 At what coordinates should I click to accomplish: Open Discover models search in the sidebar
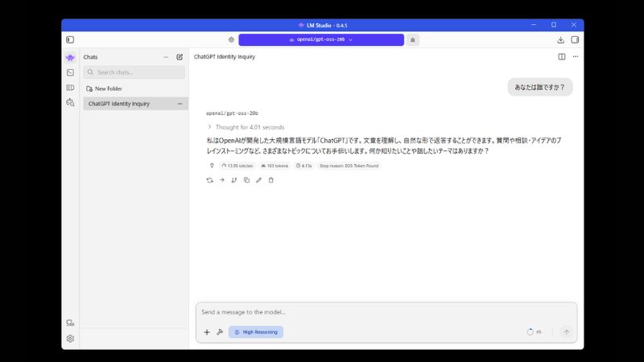(x=70, y=103)
